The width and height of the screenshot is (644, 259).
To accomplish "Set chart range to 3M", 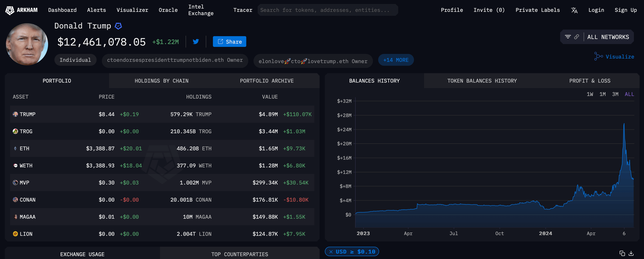I will click(x=615, y=94).
